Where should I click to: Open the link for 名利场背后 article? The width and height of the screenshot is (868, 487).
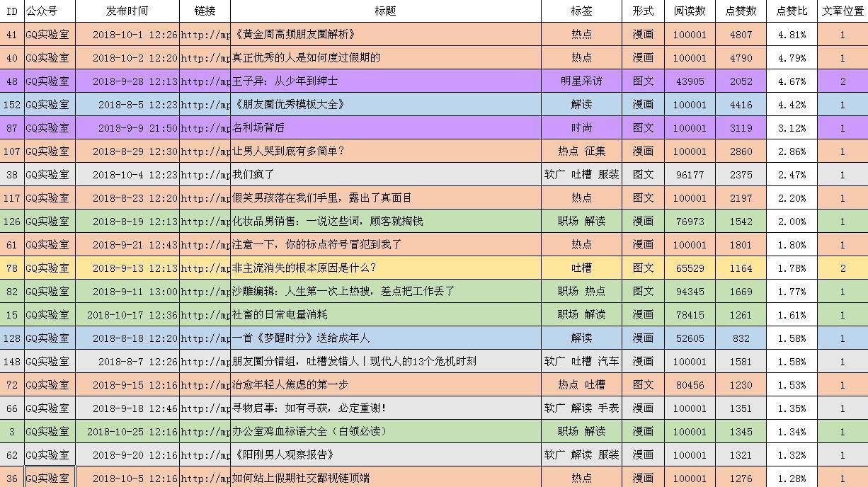click(204, 127)
